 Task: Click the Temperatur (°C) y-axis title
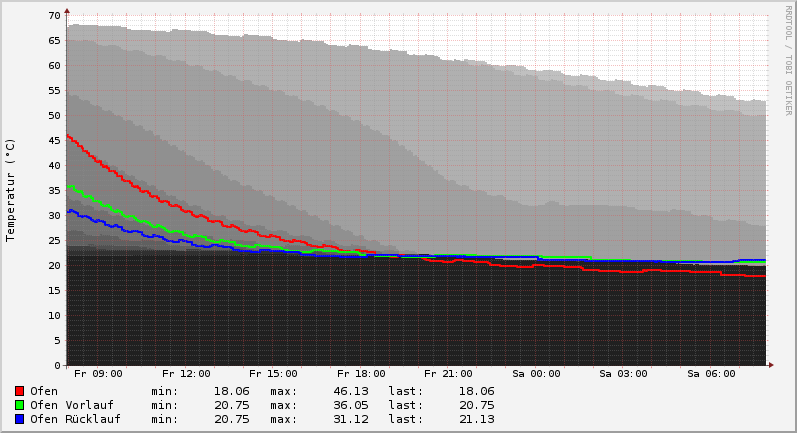click(x=11, y=190)
